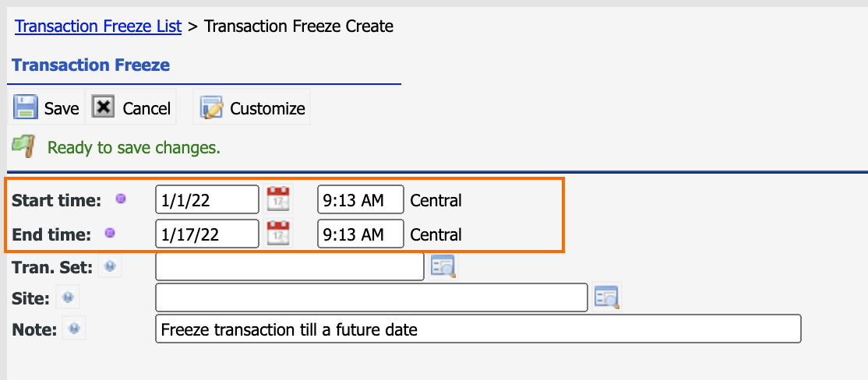The width and height of the screenshot is (868, 380).
Task: Click the help icon beside Site
Action: click(68, 297)
